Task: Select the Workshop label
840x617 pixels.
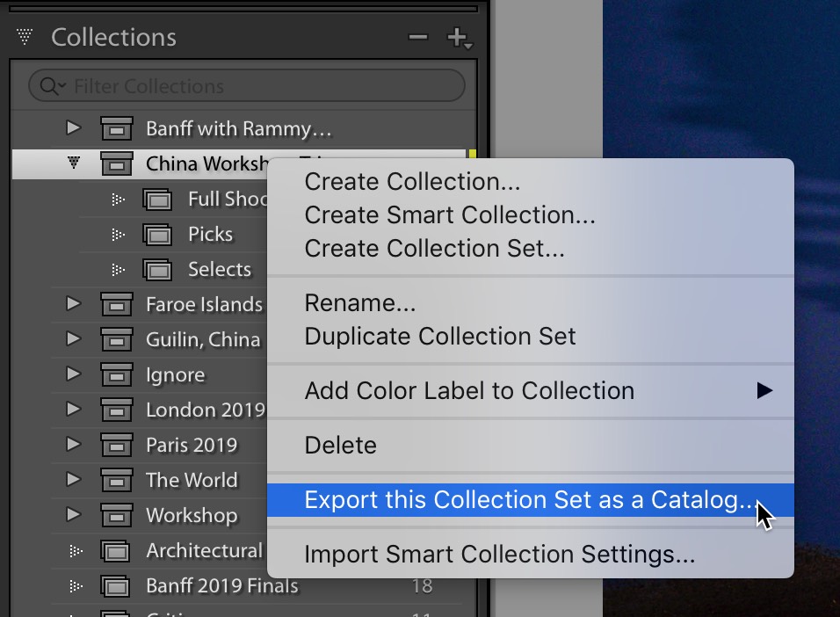Action: pos(192,515)
